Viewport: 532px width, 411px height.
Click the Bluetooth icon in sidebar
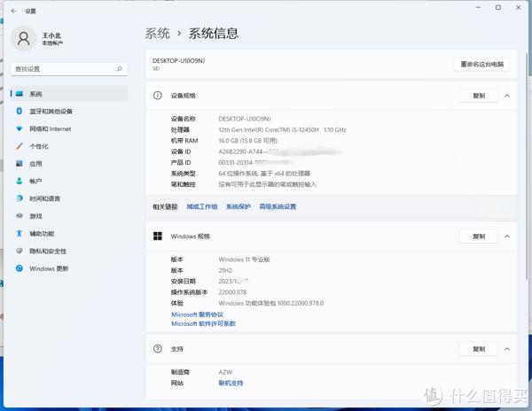point(20,111)
